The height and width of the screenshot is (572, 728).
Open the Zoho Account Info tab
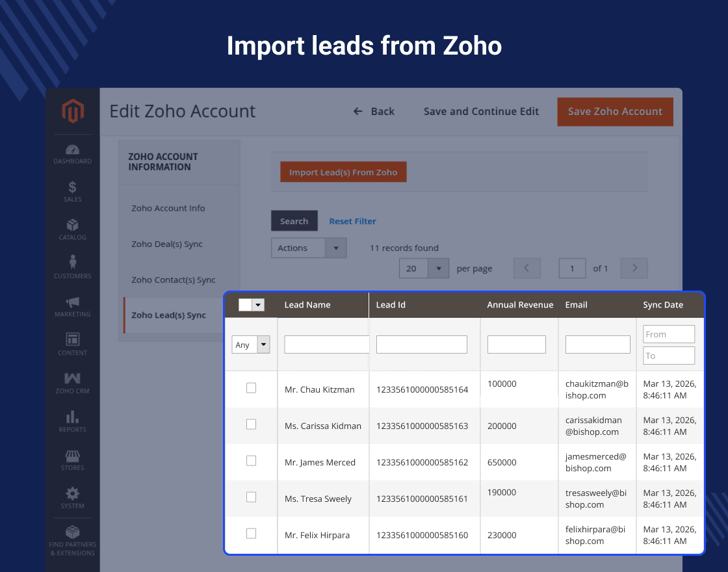point(168,209)
